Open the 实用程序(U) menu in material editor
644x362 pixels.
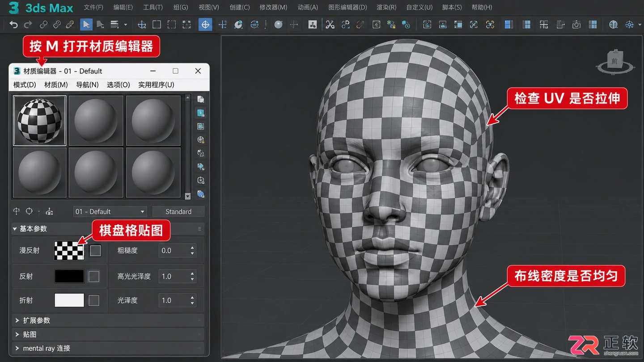click(156, 84)
